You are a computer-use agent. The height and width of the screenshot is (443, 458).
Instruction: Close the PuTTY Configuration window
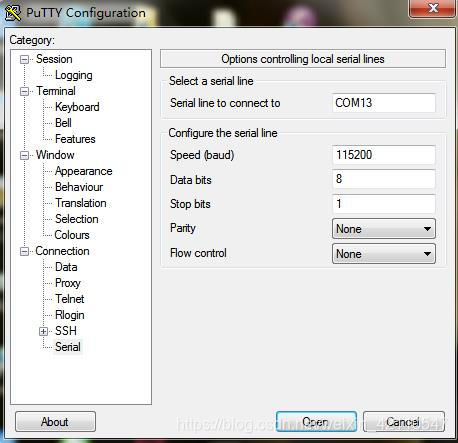[432, 8]
